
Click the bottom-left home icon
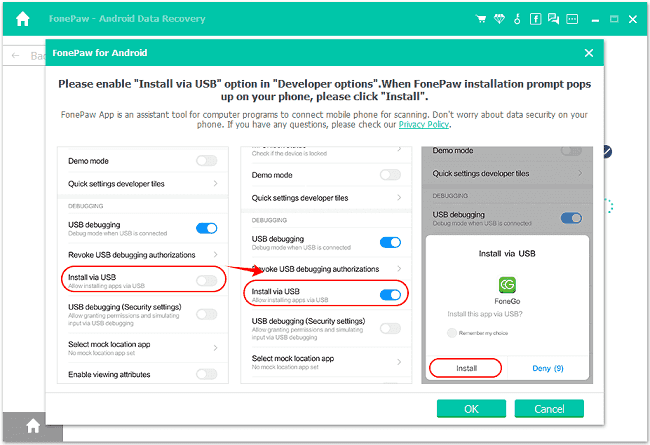pyautogui.click(x=33, y=425)
